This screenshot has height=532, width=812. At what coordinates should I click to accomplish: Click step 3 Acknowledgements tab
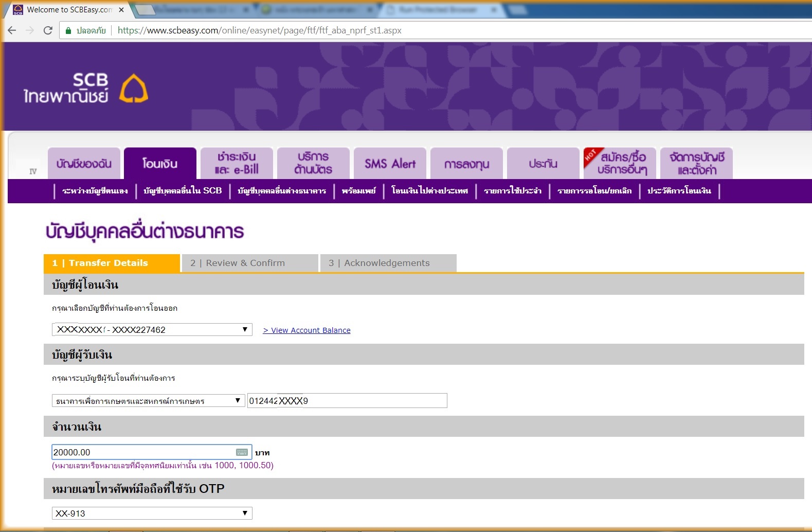pos(388,263)
